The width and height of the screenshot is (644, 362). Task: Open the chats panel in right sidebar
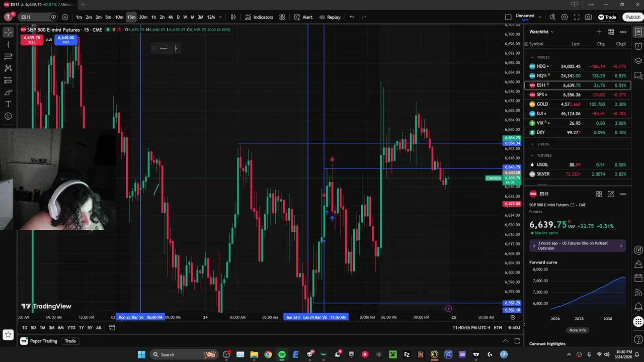tap(638, 75)
